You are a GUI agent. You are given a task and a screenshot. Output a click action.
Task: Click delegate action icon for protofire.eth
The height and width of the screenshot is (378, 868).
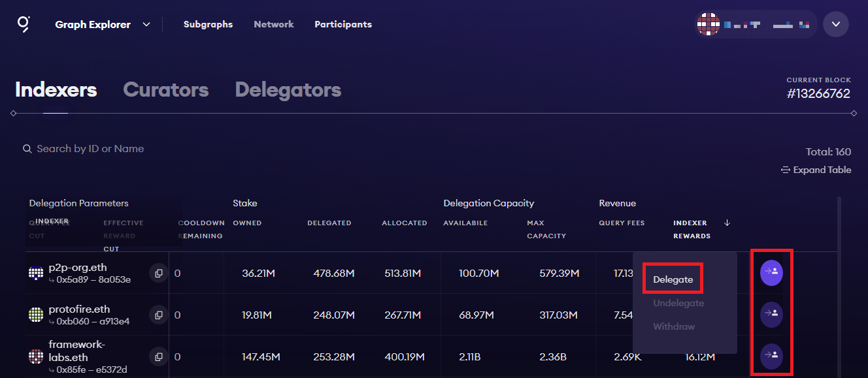click(771, 314)
